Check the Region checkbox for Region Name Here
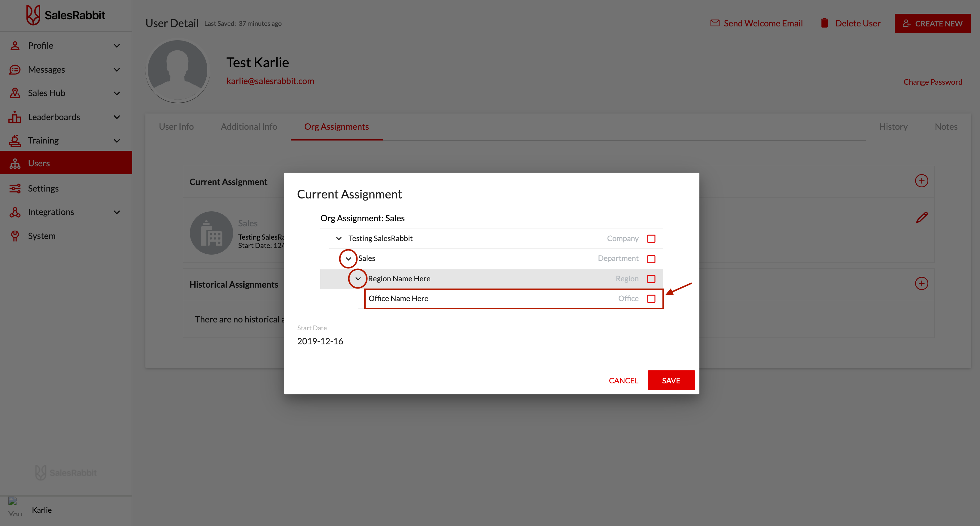 pos(651,279)
